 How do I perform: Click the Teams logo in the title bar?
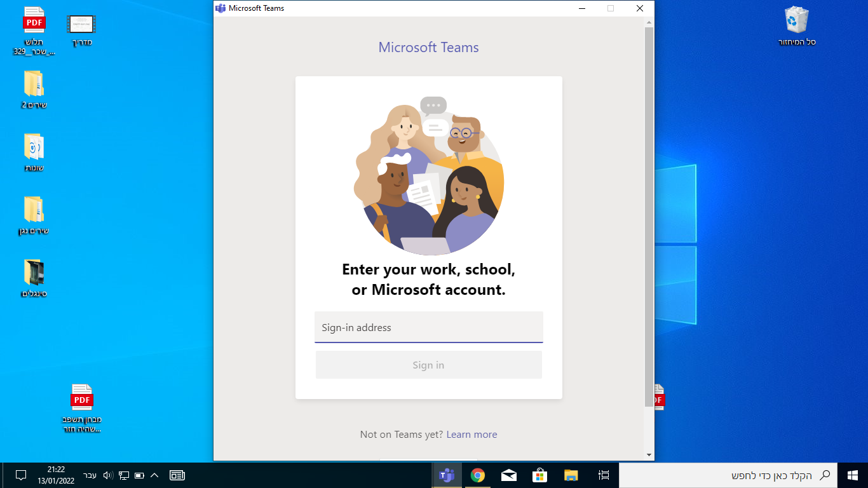pos(220,8)
